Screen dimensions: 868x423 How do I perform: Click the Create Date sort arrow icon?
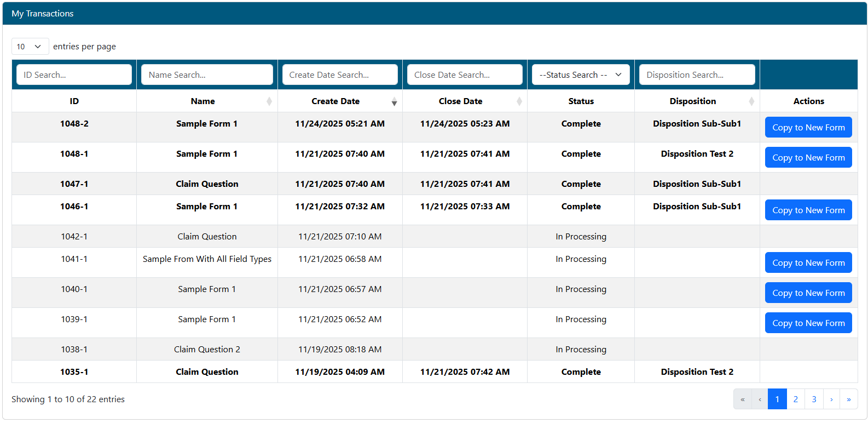(394, 101)
